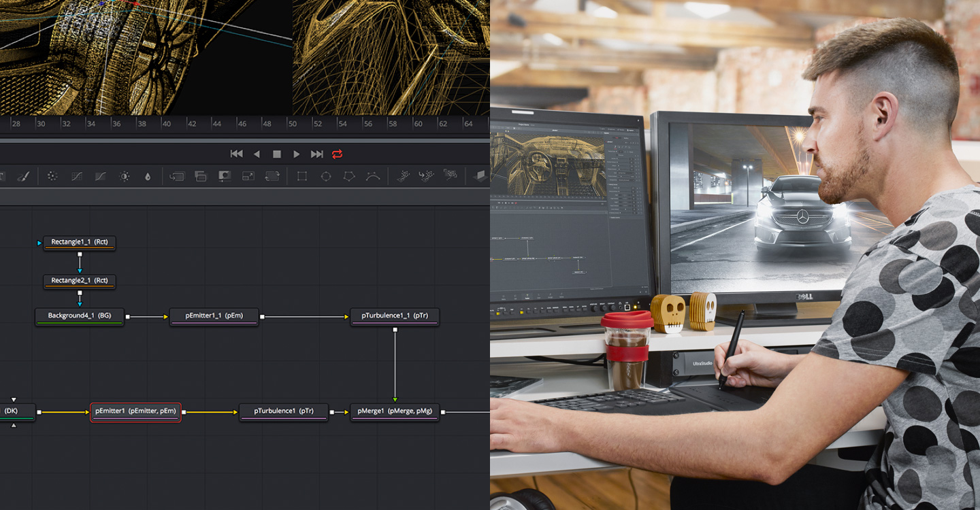Select the Polygon mask tool
Screen dimensions: 980x510
point(349,176)
